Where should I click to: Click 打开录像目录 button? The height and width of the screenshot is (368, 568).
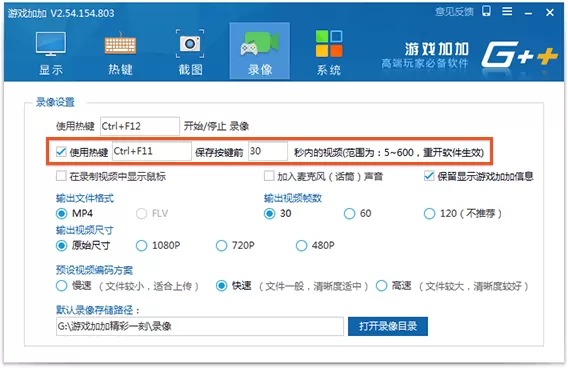(x=388, y=326)
